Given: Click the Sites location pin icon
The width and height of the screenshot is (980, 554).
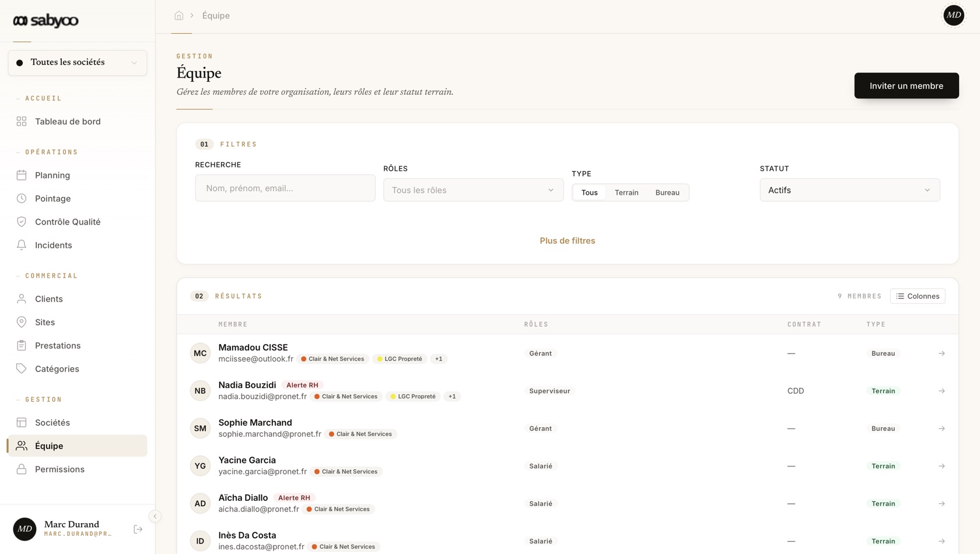Looking at the screenshot, I should pyautogui.click(x=22, y=322).
